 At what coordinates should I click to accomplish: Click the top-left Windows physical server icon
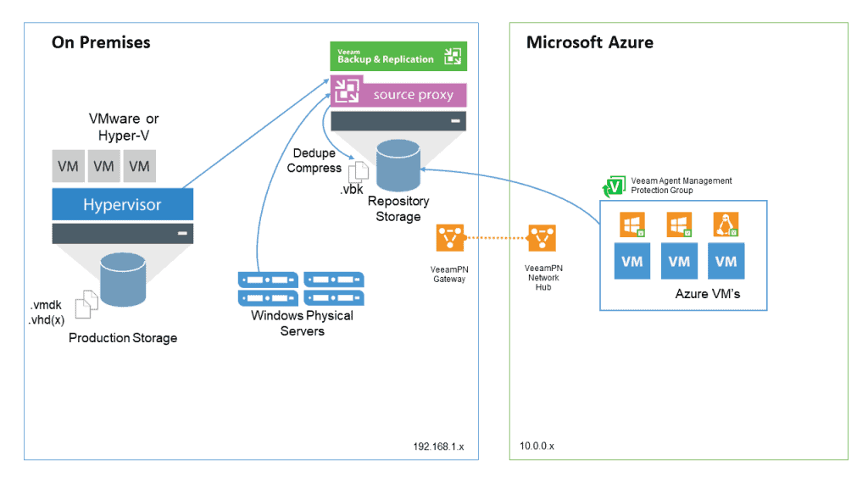268,280
